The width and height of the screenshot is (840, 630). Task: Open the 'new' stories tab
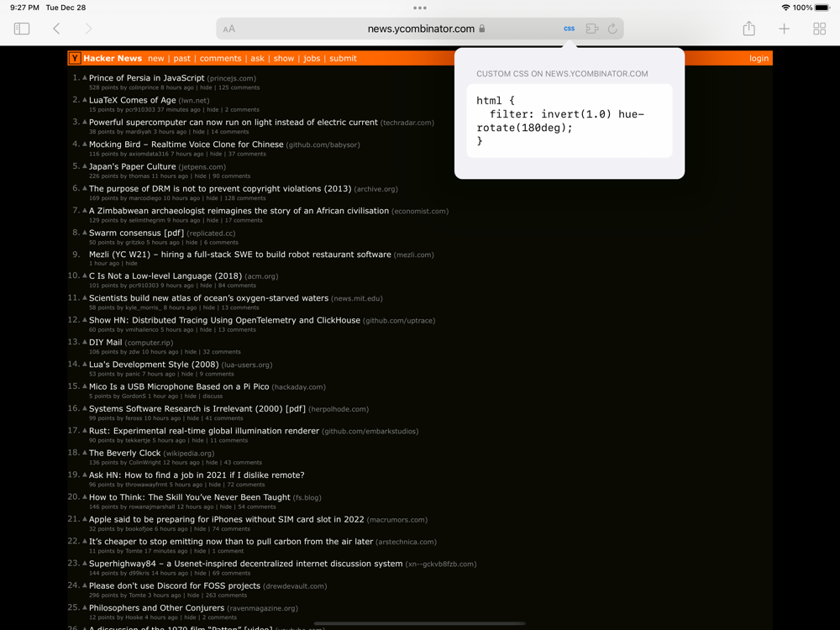click(x=156, y=59)
